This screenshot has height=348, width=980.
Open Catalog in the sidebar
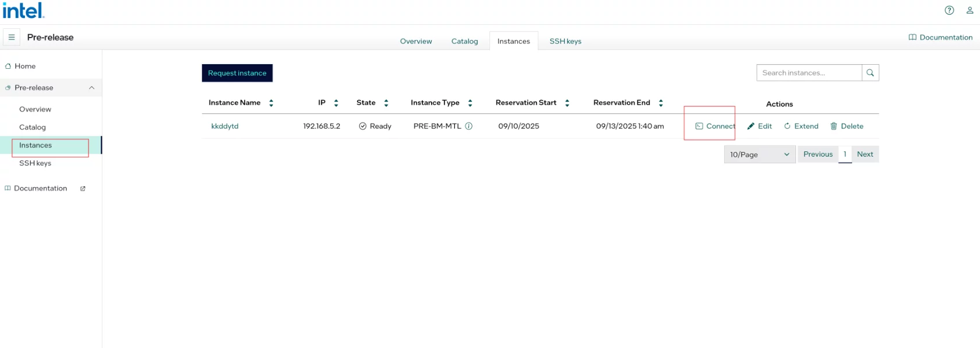(32, 127)
